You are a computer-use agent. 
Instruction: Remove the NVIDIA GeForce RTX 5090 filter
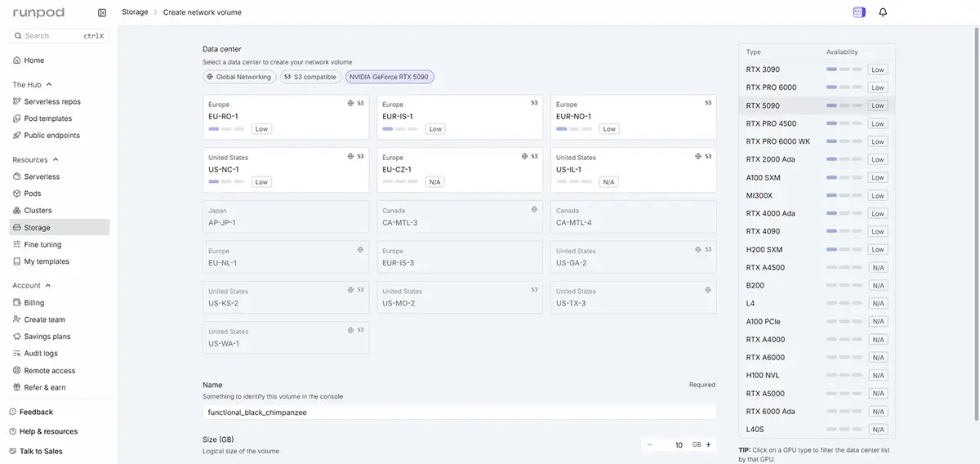click(x=390, y=77)
